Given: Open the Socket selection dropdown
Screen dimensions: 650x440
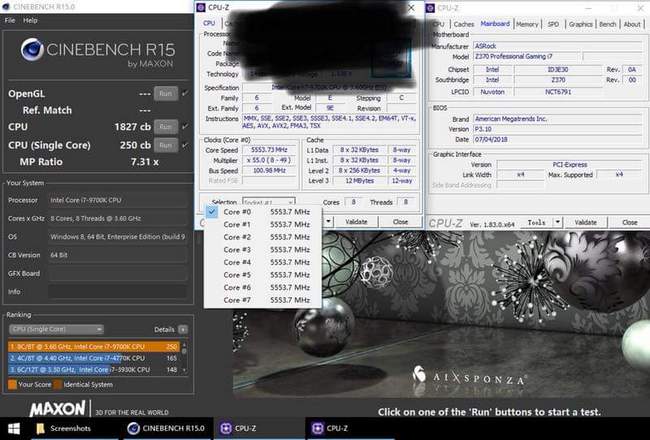Looking at the screenshot, I should pyautogui.click(x=269, y=202).
